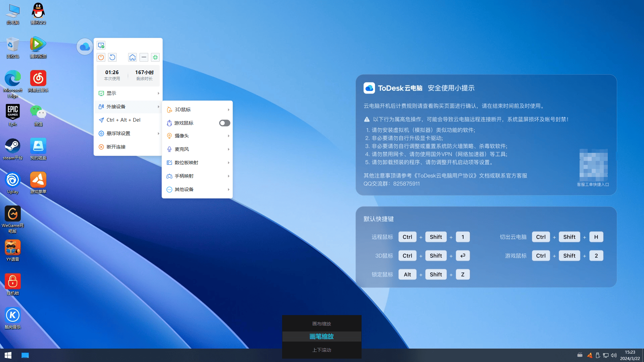Click the add/plus icon in ToDesk toolbar

[155, 57]
